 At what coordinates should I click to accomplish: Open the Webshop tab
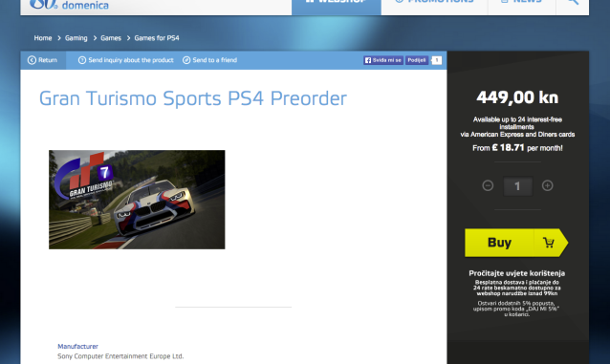tap(337, 4)
